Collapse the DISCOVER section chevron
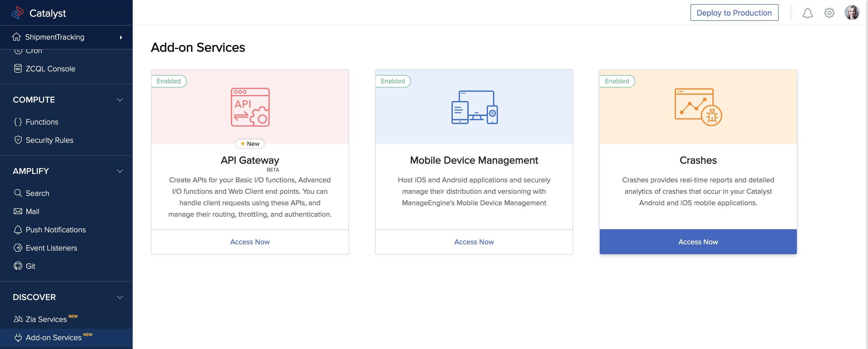The height and width of the screenshot is (349, 868). [120, 297]
